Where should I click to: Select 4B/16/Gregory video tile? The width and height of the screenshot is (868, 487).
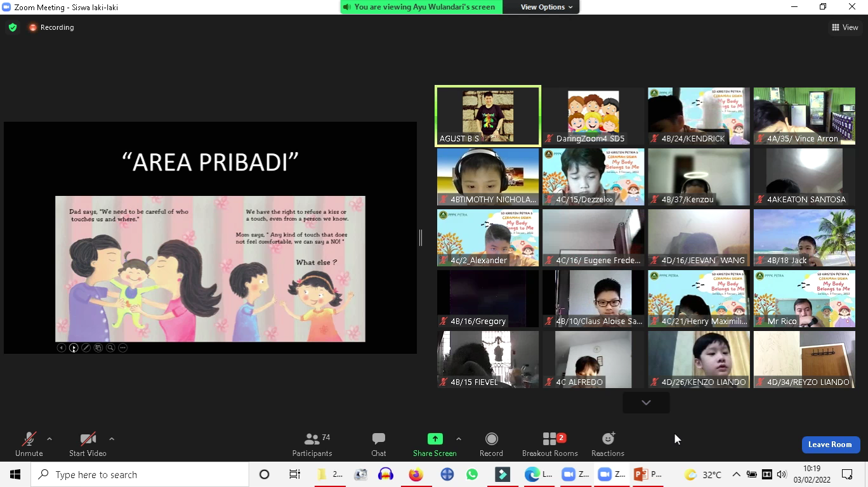point(488,299)
